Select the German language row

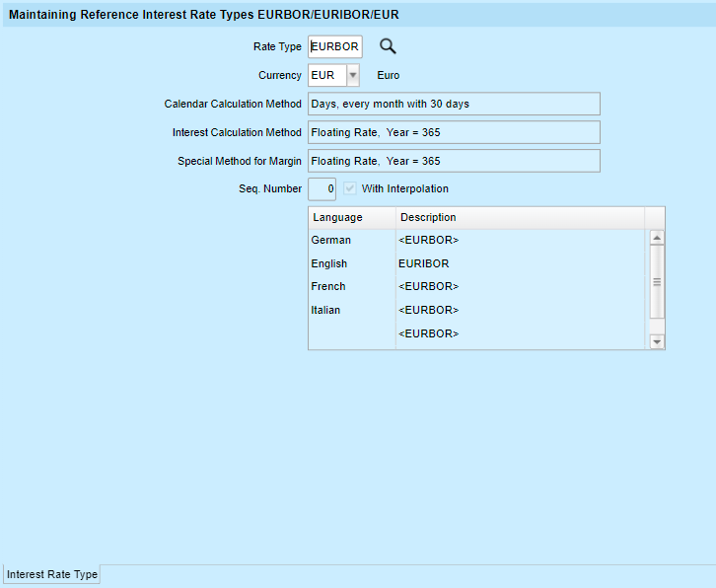coord(476,240)
